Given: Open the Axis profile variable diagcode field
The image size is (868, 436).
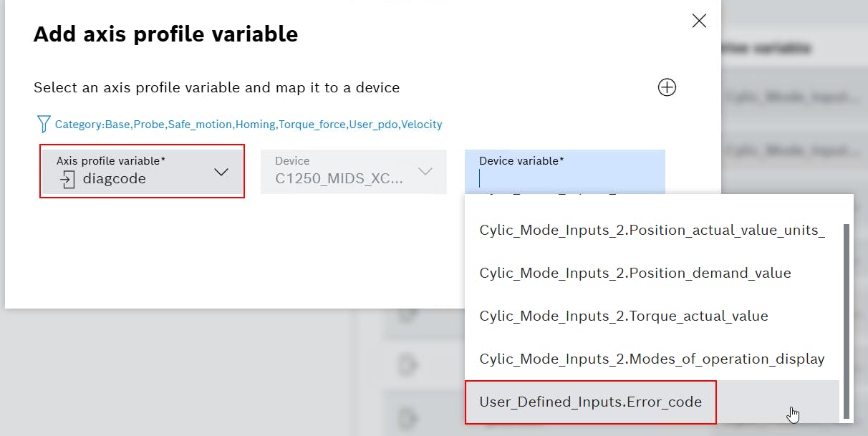Looking at the screenshot, I should pyautogui.click(x=129, y=171).
